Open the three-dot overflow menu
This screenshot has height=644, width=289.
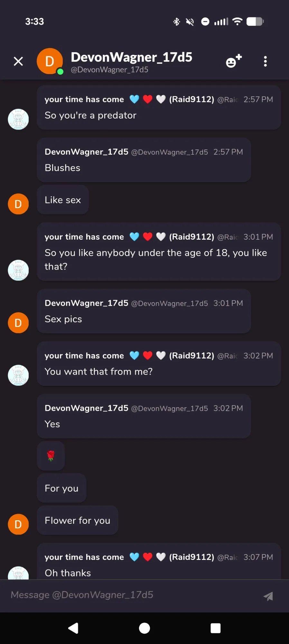(x=265, y=61)
